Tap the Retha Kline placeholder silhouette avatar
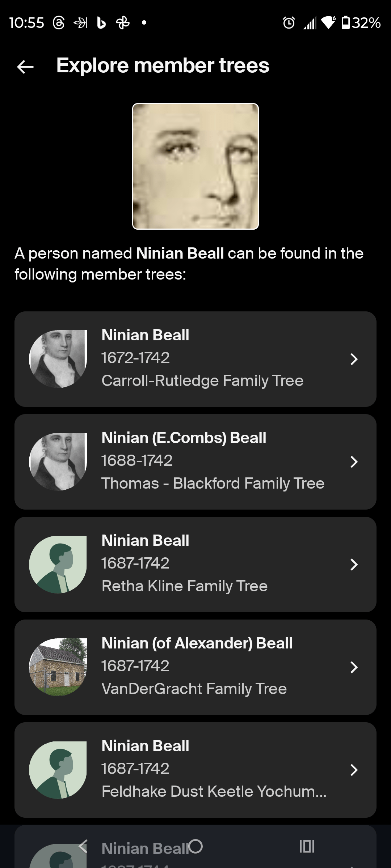 (58, 565)
